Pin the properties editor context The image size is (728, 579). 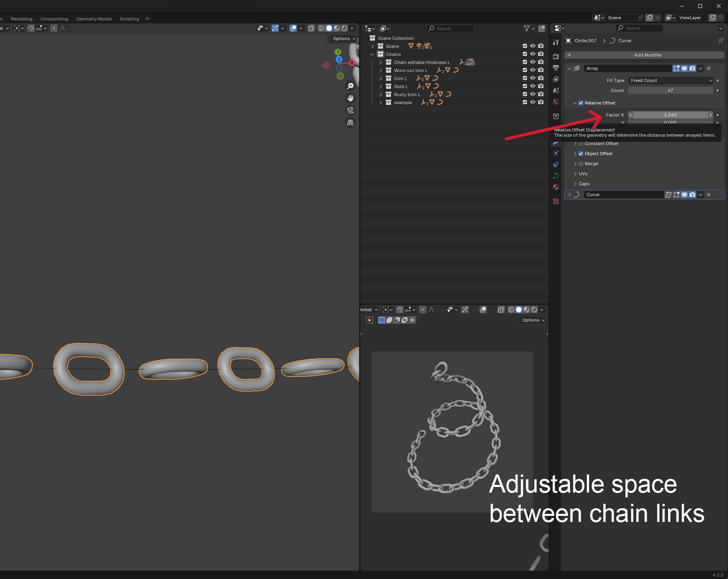pyautogui.click(x=721, y=41)
